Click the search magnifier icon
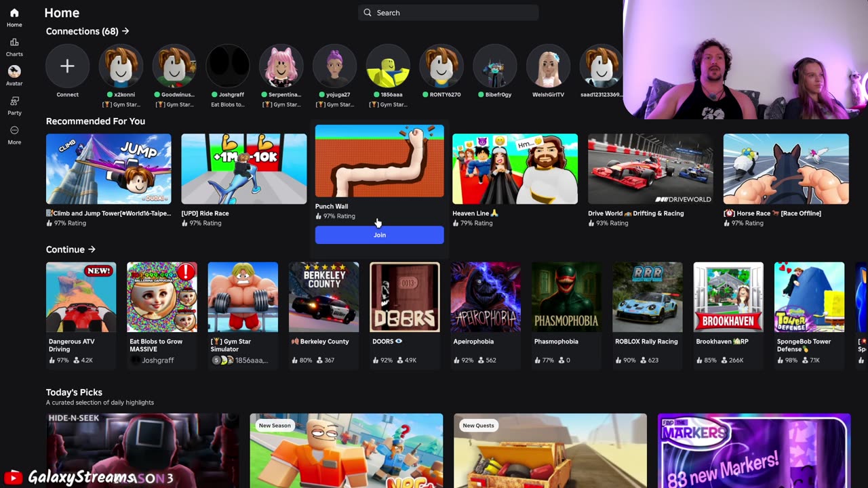868x488 pixels. coord(368,12)
